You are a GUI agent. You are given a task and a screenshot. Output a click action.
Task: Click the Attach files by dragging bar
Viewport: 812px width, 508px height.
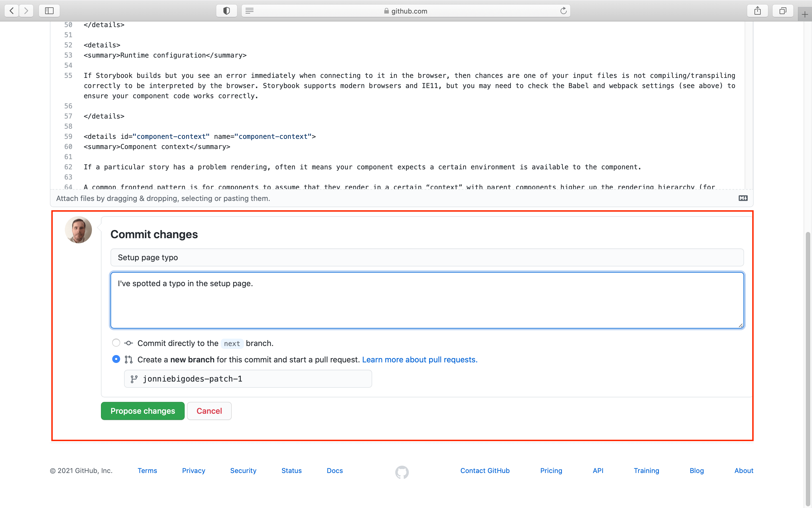402,198
